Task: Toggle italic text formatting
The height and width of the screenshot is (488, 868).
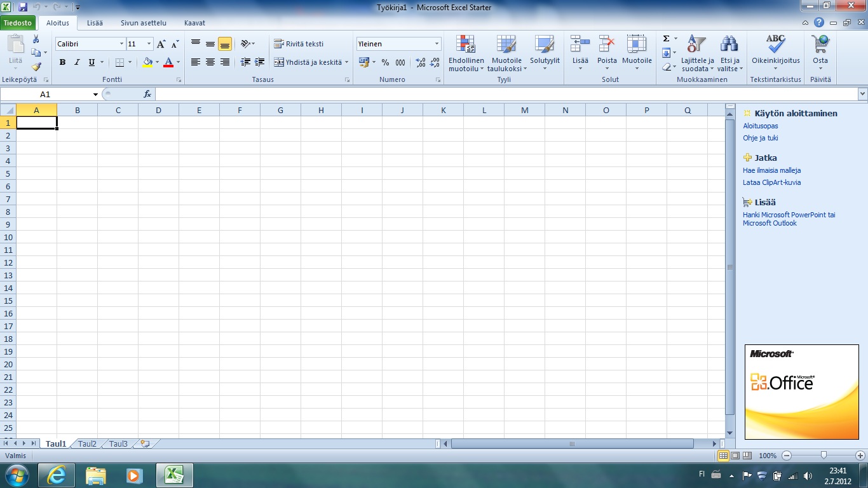Action: coord(77,62)
